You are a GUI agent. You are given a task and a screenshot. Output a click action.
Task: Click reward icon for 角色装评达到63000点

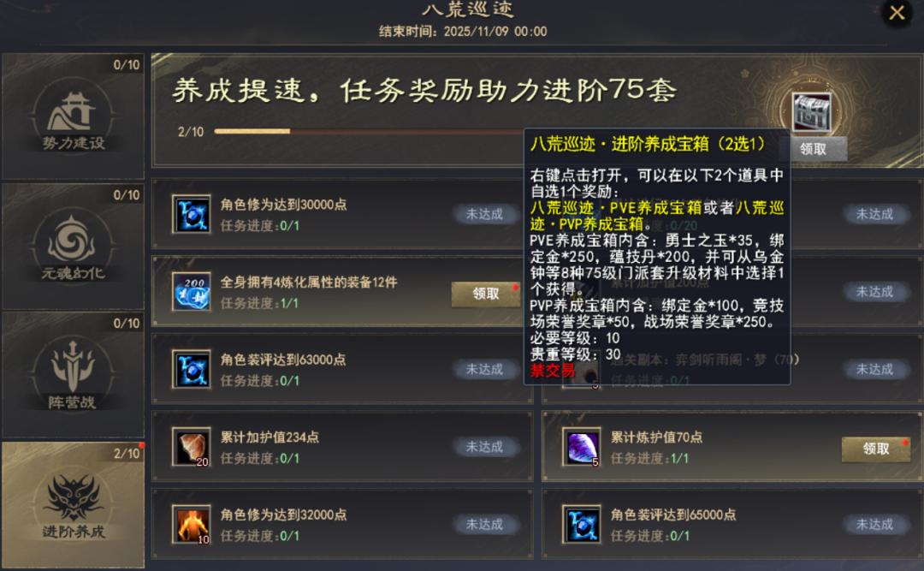pos(192,369)
